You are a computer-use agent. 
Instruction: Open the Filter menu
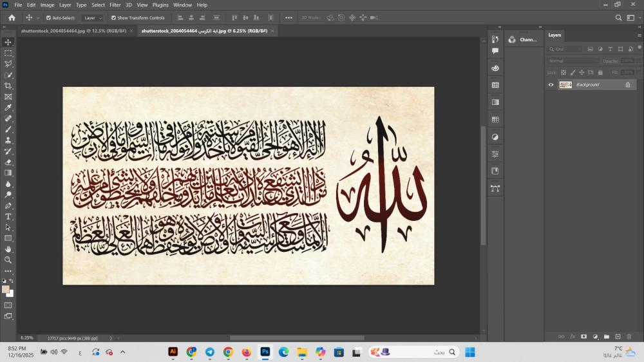[115, 5]
